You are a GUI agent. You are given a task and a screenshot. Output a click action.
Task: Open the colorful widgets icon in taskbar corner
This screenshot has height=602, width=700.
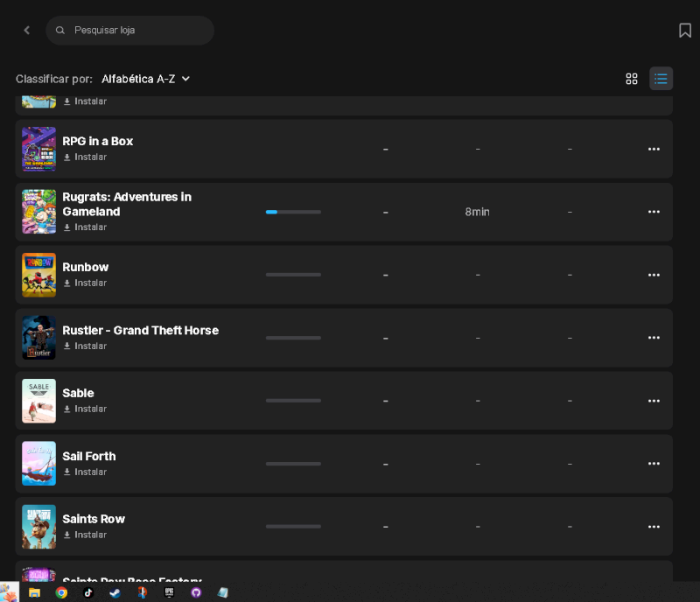click(x=9, y=592)
